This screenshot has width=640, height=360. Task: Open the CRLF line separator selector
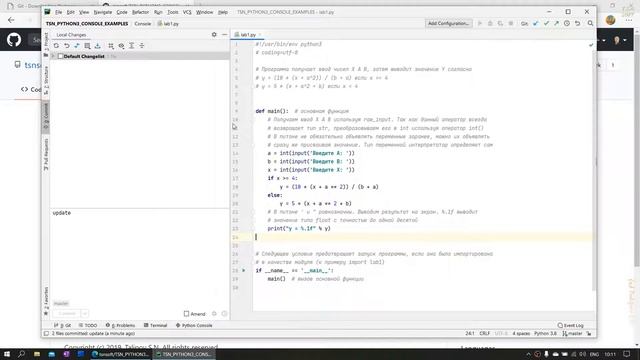484,333
